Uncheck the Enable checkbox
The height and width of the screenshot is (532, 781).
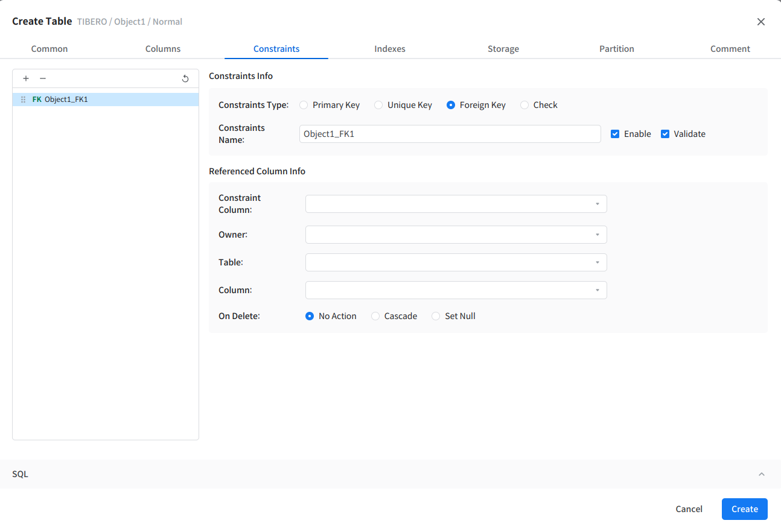[615, 134]
